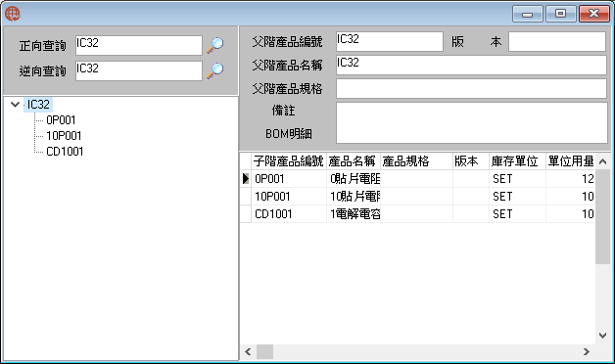Click the 庫存單位 column header
The width and height of the screenshot is (615, 364).
(517, 161)
